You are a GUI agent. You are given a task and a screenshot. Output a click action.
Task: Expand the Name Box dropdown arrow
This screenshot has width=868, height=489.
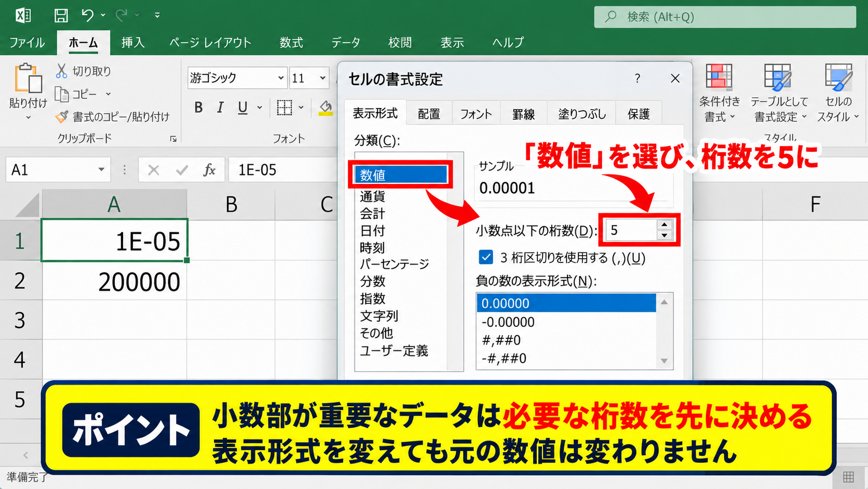[x=101, y=170]
